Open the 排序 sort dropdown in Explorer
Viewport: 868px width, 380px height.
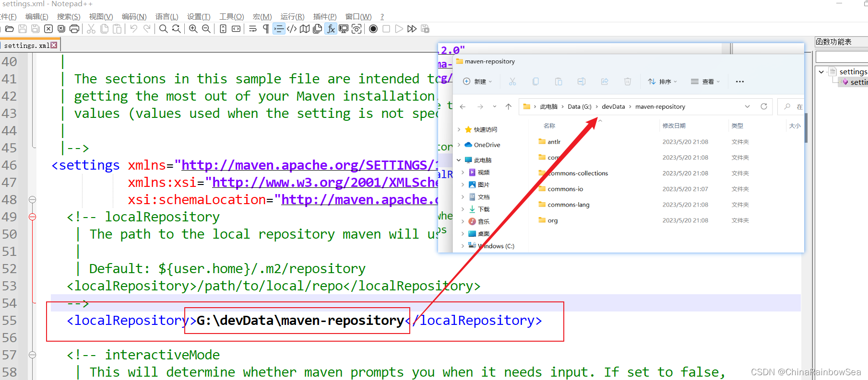tap(662, 81)
